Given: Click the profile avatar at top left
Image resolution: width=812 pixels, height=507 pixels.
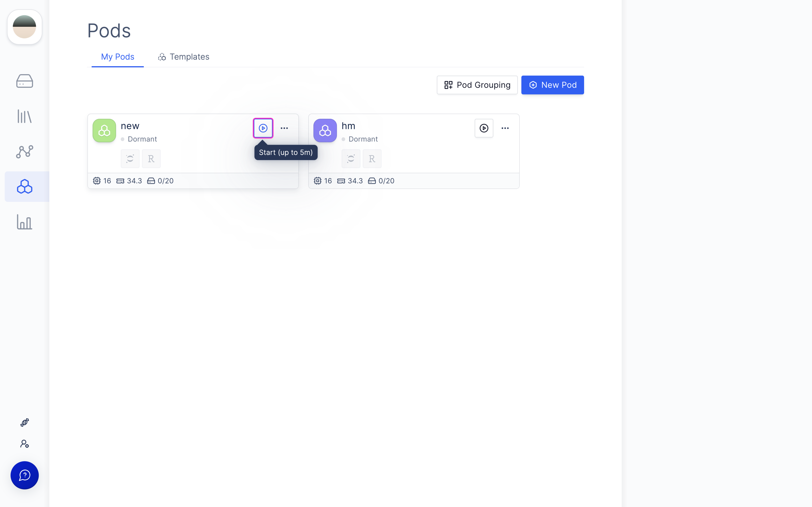Looking at the screenshot, I should pos(24,27).
